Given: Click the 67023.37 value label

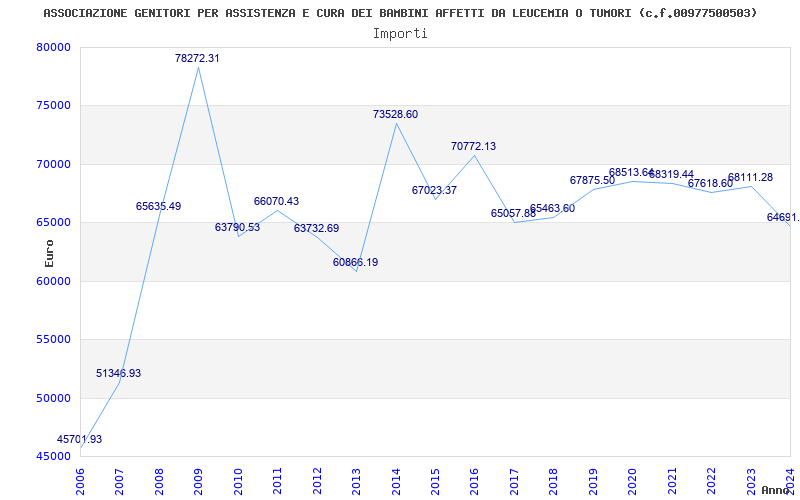Looking at the screenshot, I should [x=435, y=190].
